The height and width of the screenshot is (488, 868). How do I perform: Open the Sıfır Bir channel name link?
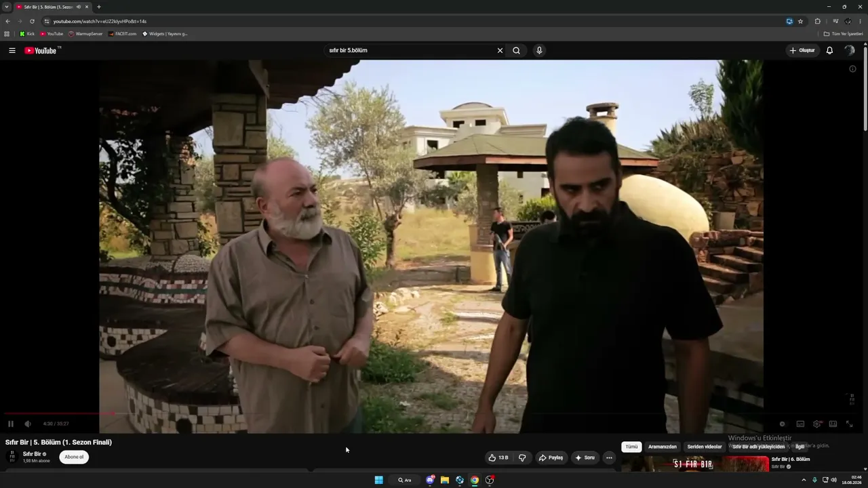(x=32, y=454)
